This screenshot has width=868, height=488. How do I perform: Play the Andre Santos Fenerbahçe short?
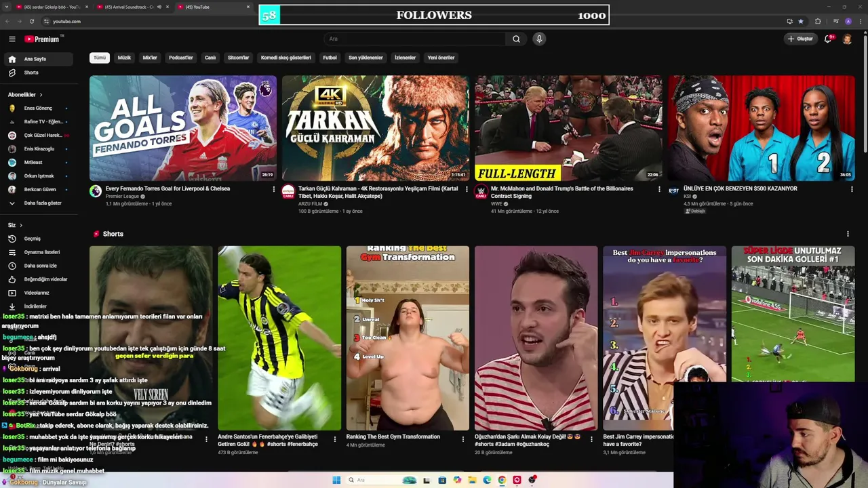click(279, 338)
